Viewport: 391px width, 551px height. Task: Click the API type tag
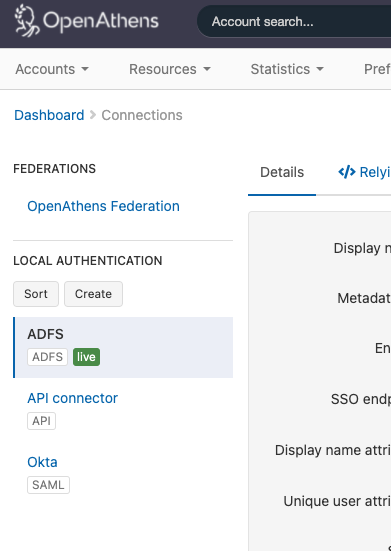coord(41,421)
